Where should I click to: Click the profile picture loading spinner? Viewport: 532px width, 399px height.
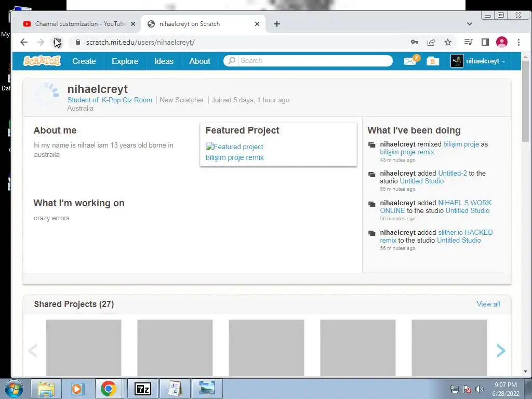[47, 95]
